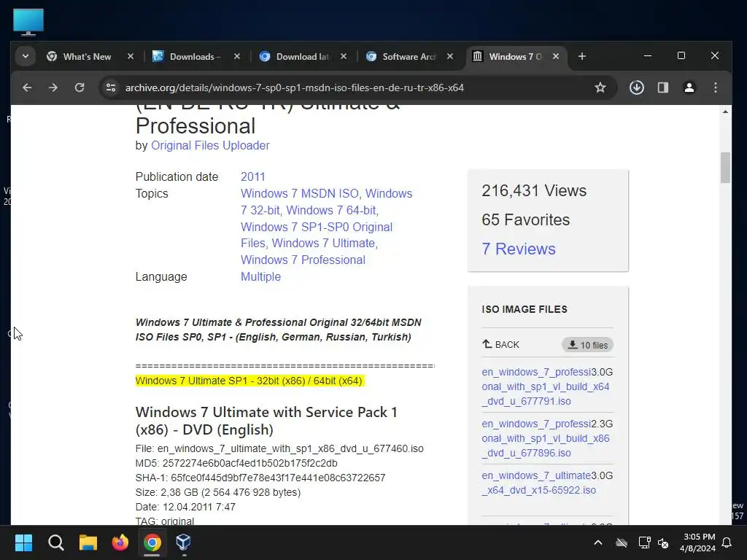This screenshot has height=560, width=747.
Task: Close the Software Archive tab
Action: point(449,57)
